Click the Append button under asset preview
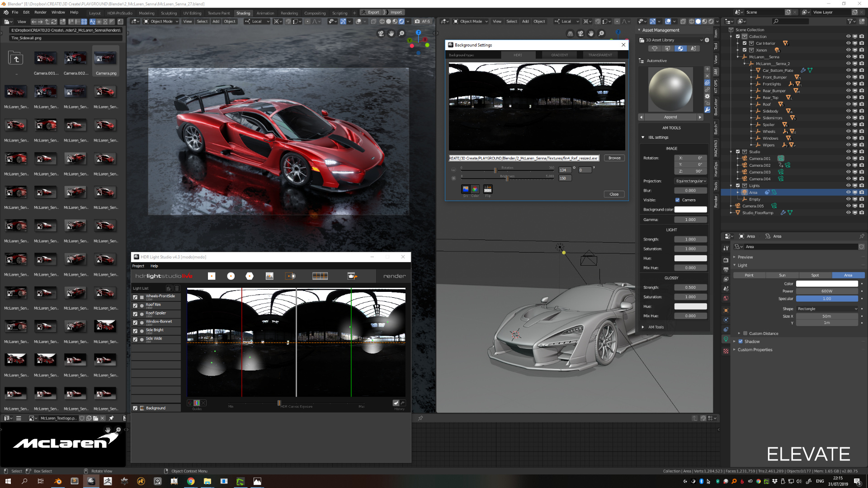This screenshot has width=868, height=488. click(670, 117)
